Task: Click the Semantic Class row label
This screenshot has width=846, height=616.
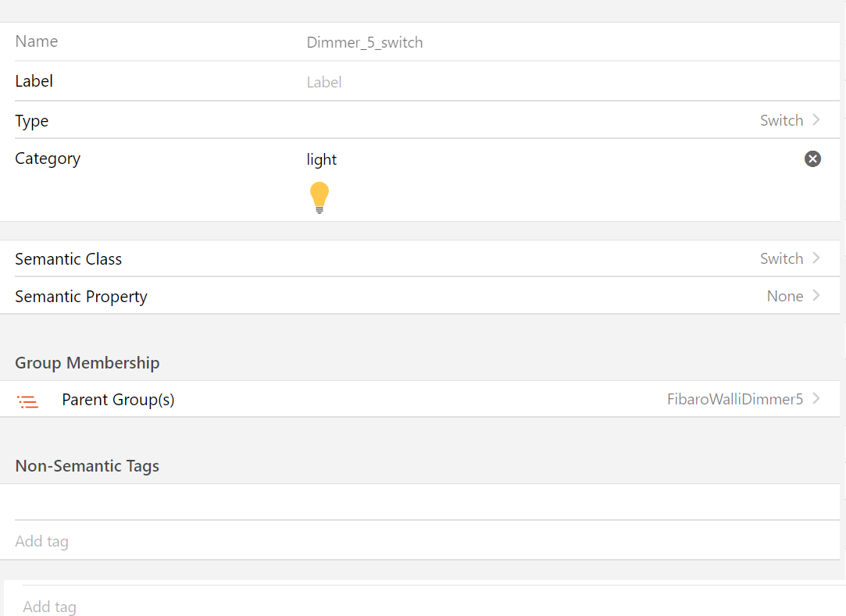Action: 69,259
